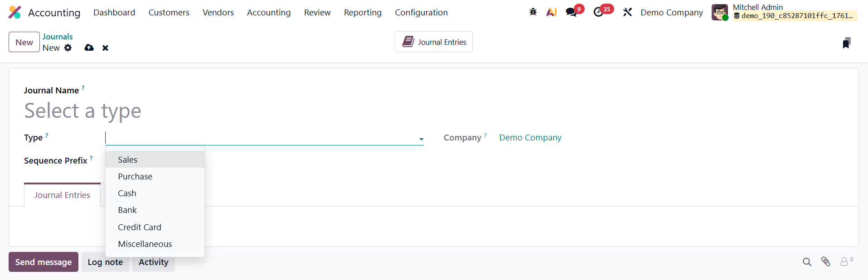Open conversations chat bubble icon
The height and width of the screenshot is (280, 868).
pyautogui.click(x=572, y=12)
